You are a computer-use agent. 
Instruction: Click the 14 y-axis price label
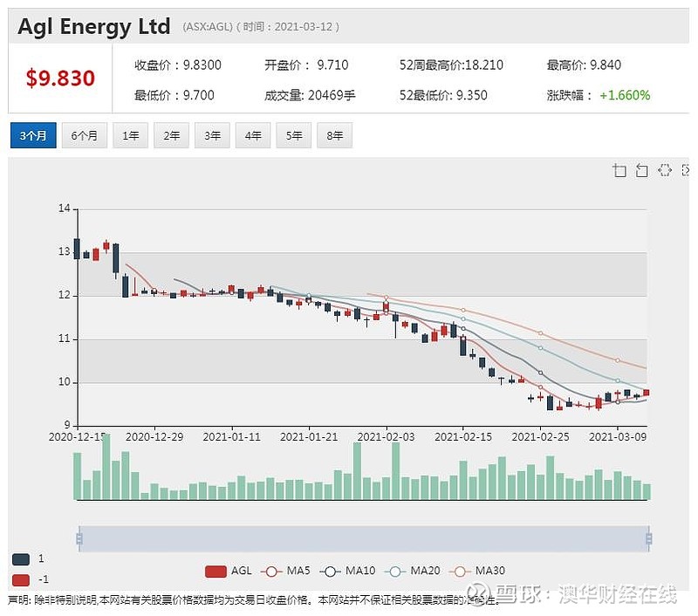pos(64,209)
